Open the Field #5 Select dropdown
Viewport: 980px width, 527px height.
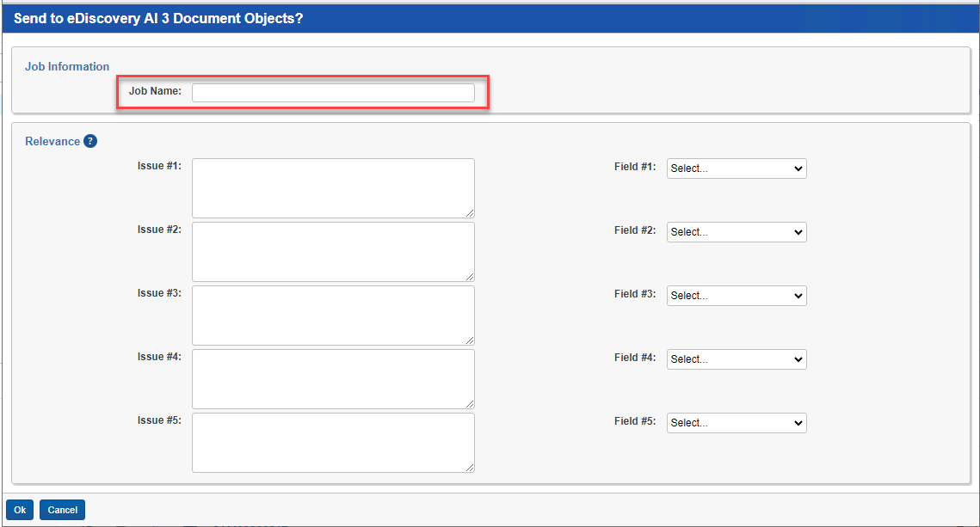[x=737, y=423]
